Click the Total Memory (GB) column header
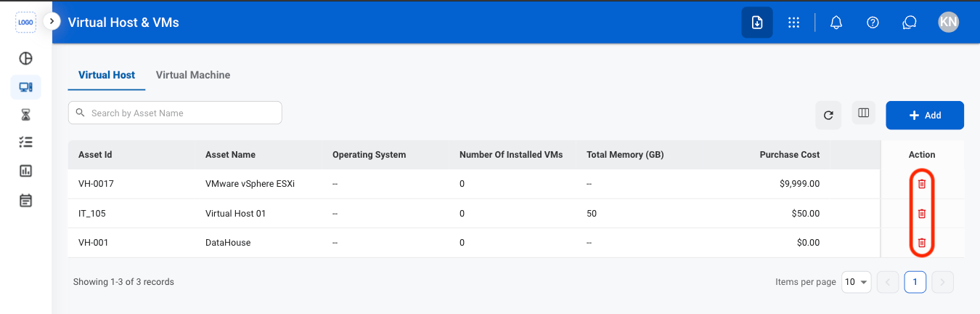980x314 pixels. (625, 155)
